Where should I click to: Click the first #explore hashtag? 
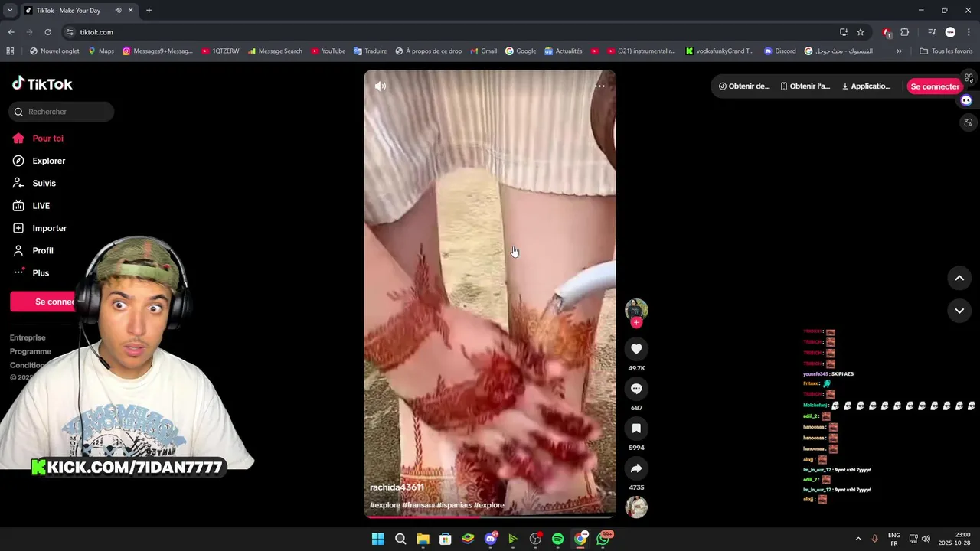click(385, 505)
